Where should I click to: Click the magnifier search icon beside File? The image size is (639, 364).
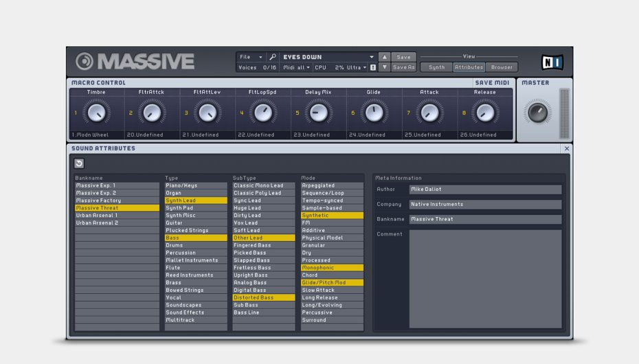(272, 57)
